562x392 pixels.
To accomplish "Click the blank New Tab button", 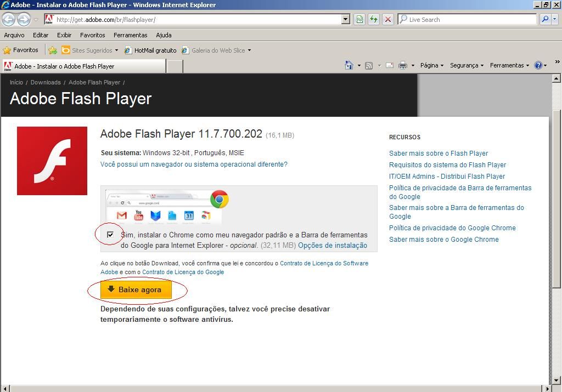I will (175, 66).
